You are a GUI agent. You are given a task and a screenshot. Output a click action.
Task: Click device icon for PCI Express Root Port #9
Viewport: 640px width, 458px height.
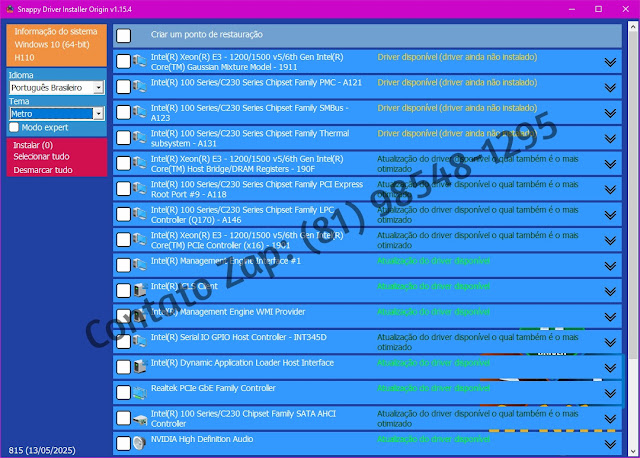tap(140, 189)
